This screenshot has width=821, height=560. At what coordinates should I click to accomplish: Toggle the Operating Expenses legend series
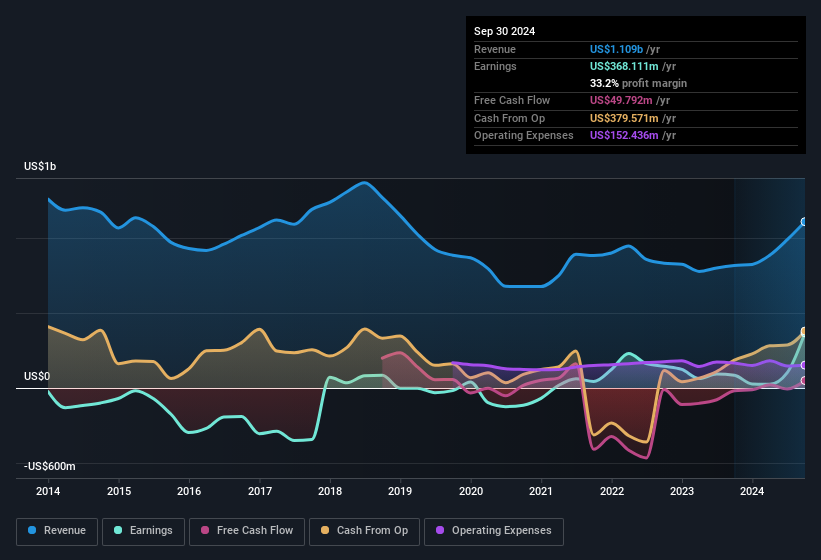point(493,531)
